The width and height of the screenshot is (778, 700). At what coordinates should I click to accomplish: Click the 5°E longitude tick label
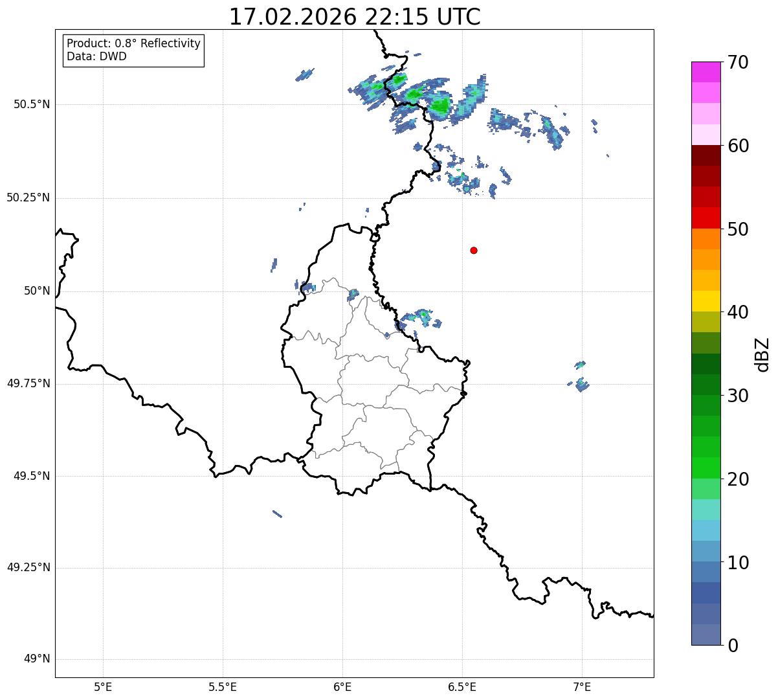point(103,686)
